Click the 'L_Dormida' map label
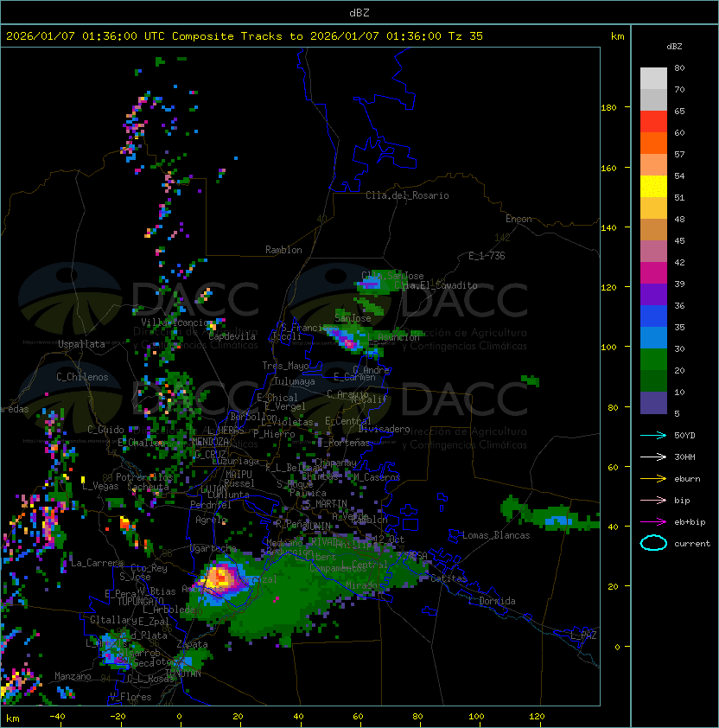Image resolution: width=719 pixels, height=728 pixels. (492, 601)
